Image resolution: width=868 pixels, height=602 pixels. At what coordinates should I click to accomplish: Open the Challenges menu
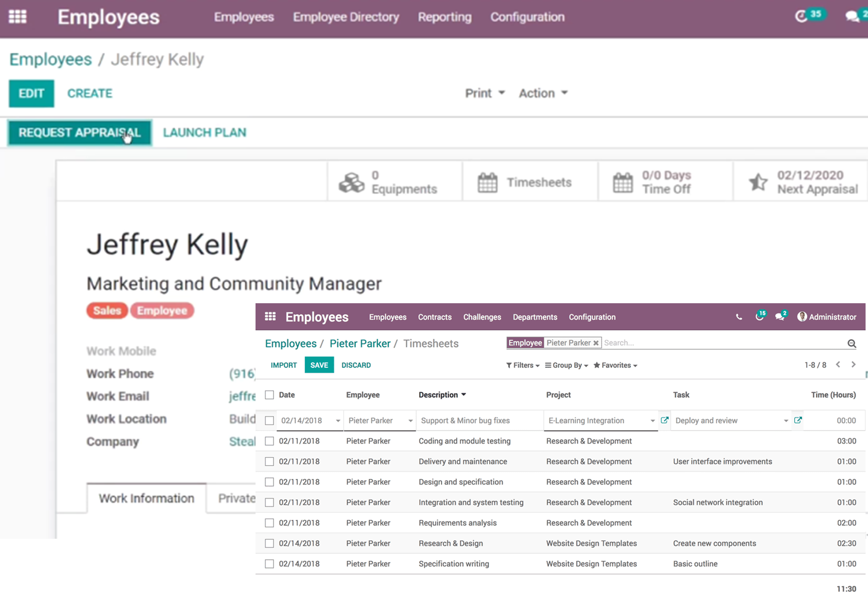coord(482,317)
